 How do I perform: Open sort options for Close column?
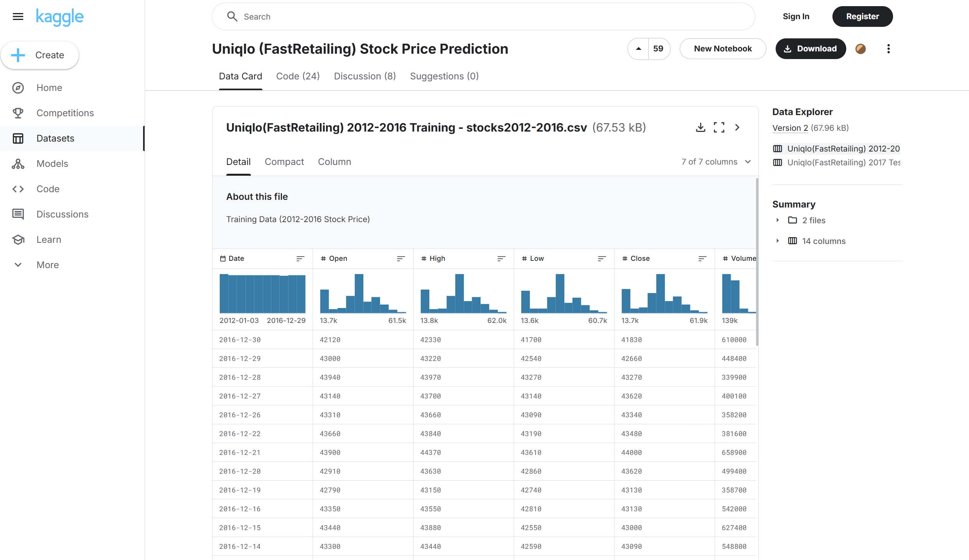702,259
